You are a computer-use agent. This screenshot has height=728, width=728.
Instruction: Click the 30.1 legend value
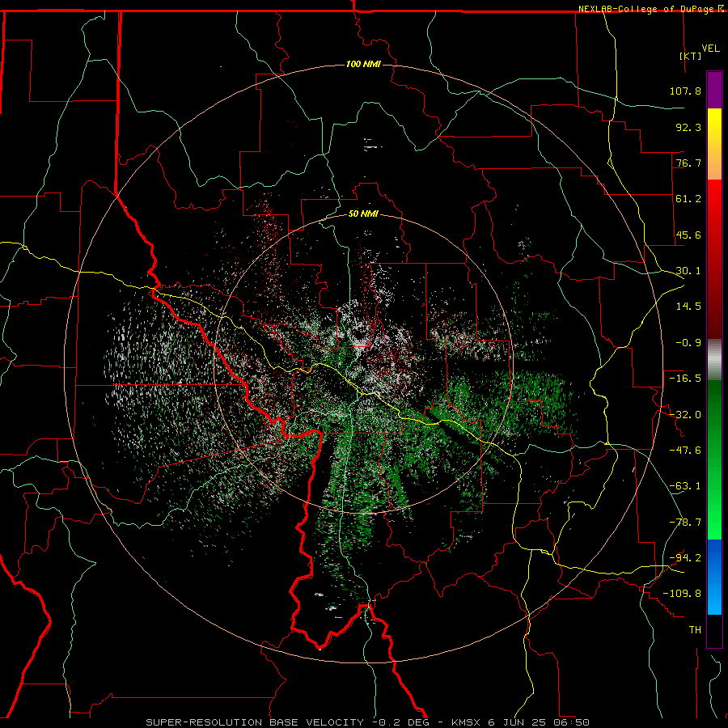(x=688, y=270)
